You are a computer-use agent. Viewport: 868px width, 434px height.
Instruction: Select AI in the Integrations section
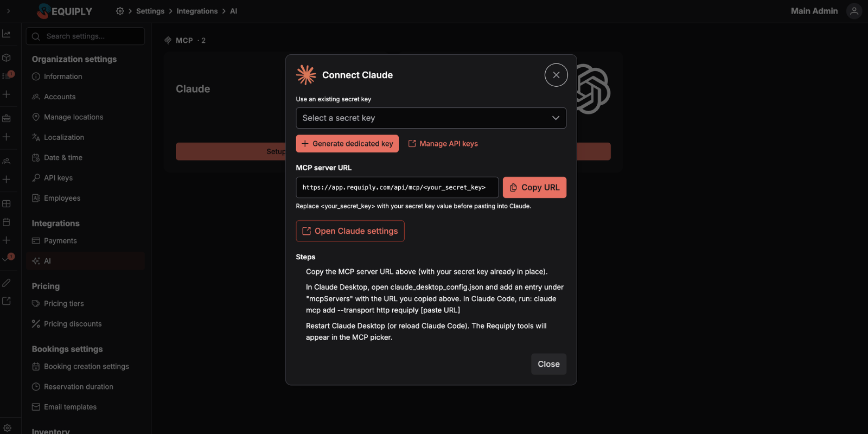point(85,261)
